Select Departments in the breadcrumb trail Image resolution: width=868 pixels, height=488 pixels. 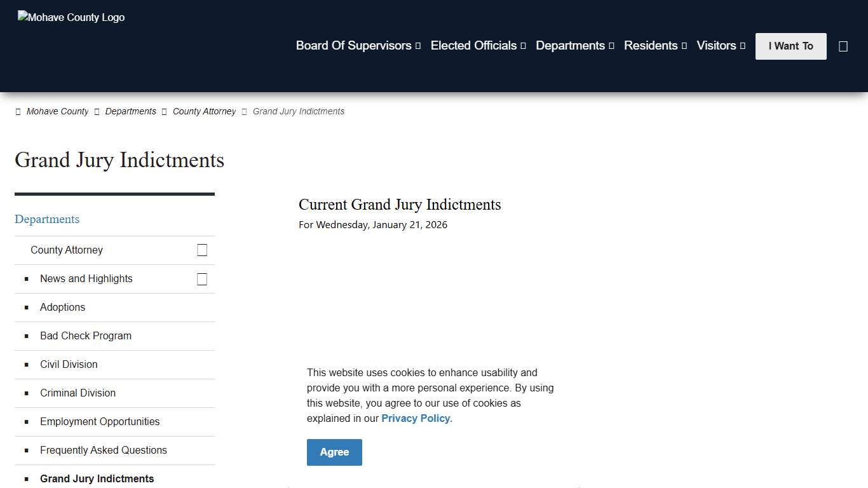click(130, 111)
